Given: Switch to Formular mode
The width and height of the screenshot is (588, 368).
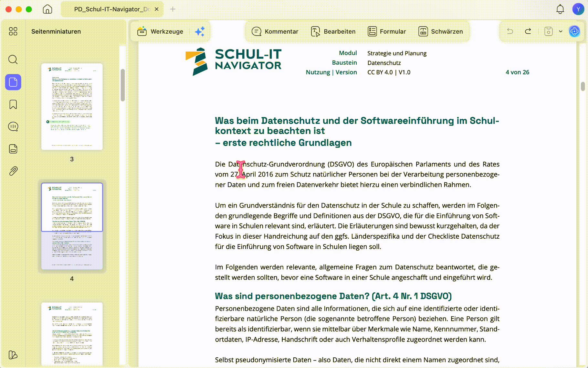Looking at the screenshot, I should (387, 31).
